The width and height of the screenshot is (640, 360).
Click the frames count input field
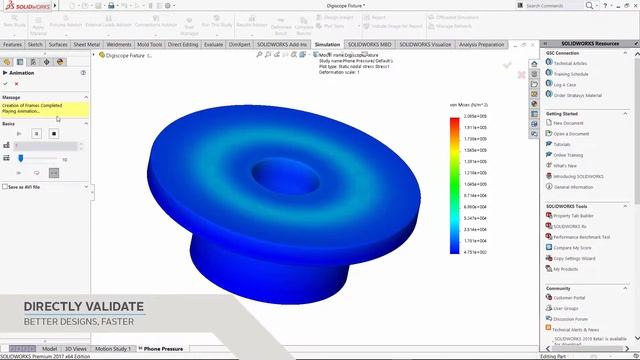click(x=46, y=146)
